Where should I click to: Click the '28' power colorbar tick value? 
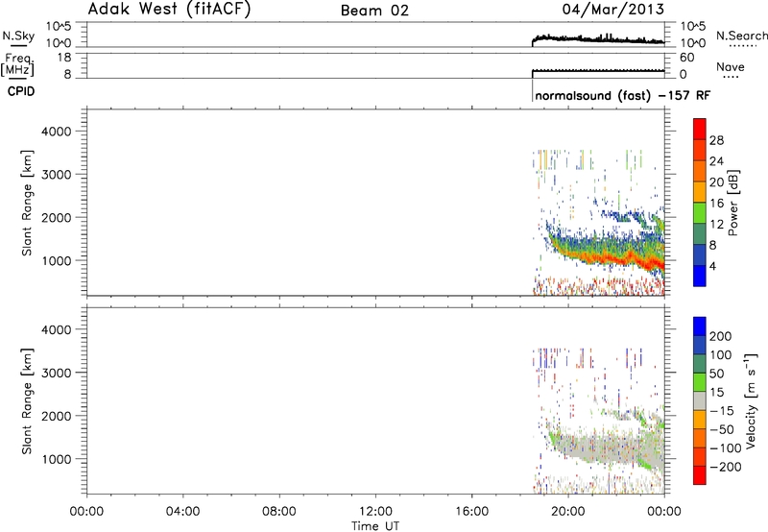pyautogui.click(x=716, y=140)
